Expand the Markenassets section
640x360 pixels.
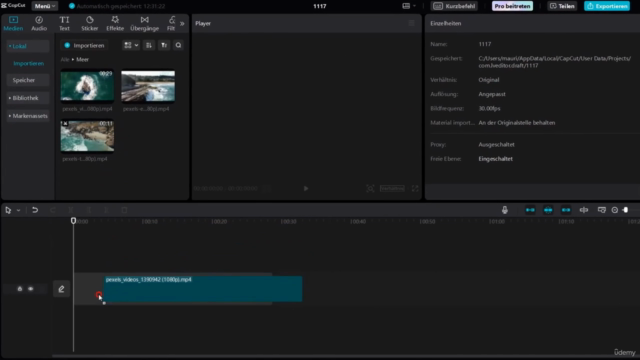28,116
